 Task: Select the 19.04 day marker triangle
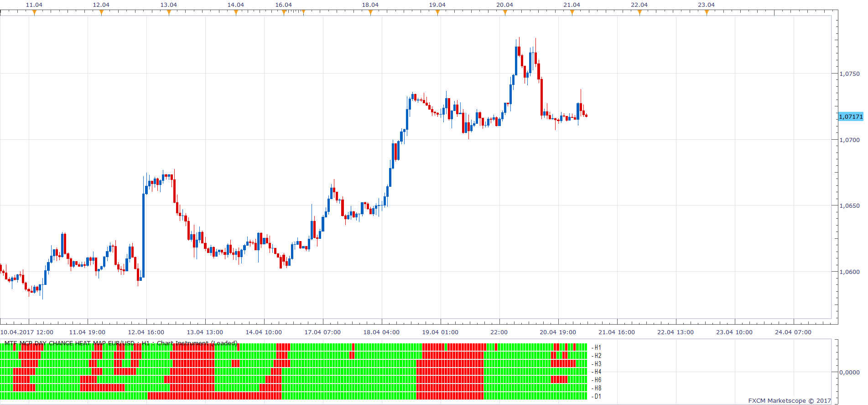coord(437,13)
